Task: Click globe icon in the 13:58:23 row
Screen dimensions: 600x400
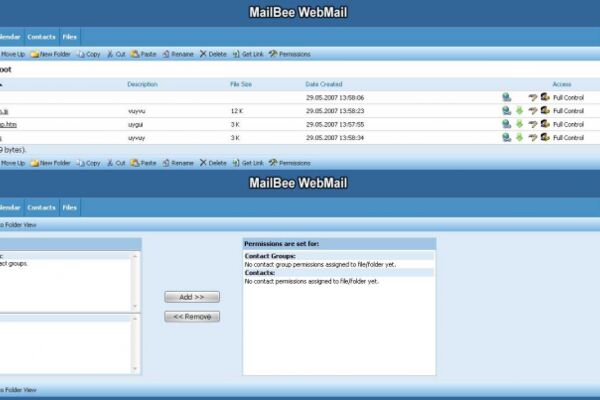Action: pyautogui.click(x=507, y=111)
